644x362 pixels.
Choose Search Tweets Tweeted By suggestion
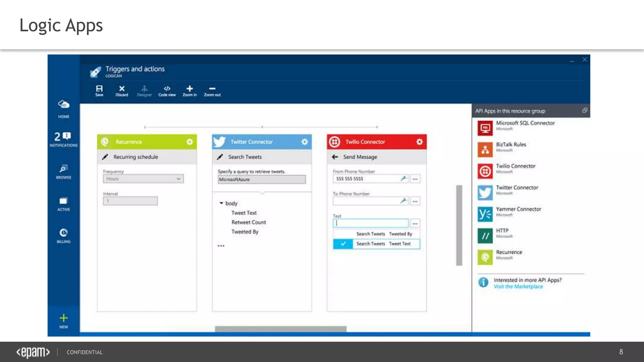377,234
